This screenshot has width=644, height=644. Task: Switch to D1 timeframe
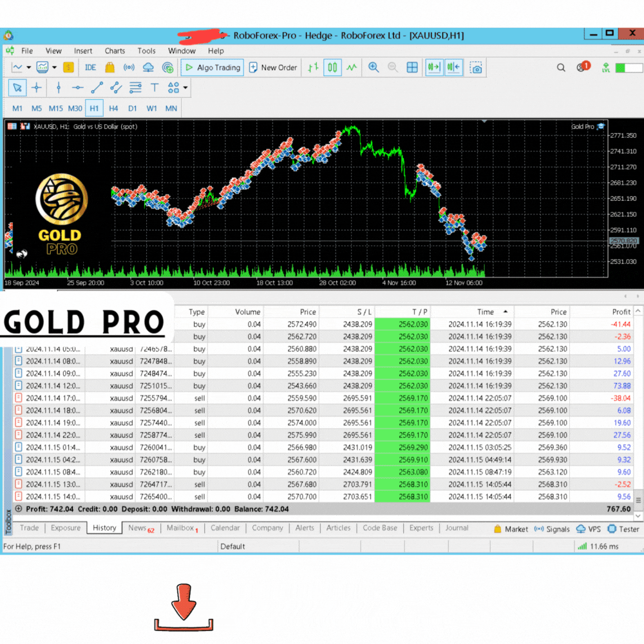coord(132,108)
